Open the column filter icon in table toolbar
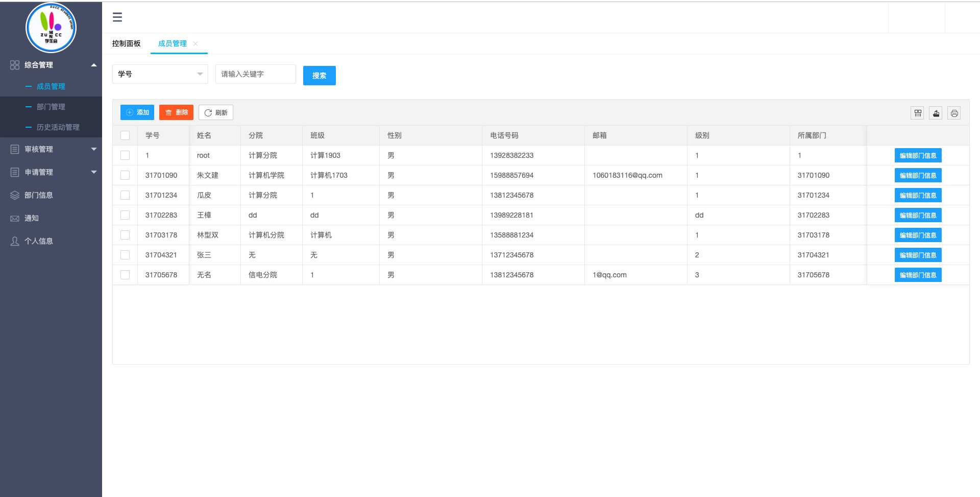The height and width of the screenshot is (497, 980). [917, 113]
